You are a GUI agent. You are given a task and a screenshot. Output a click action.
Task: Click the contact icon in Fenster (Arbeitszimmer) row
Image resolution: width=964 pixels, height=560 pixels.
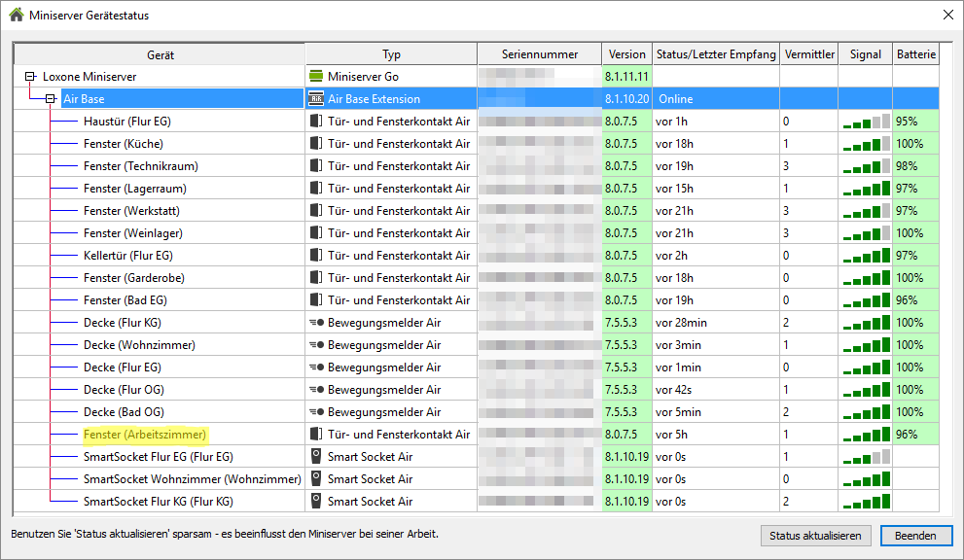[316, 434]
